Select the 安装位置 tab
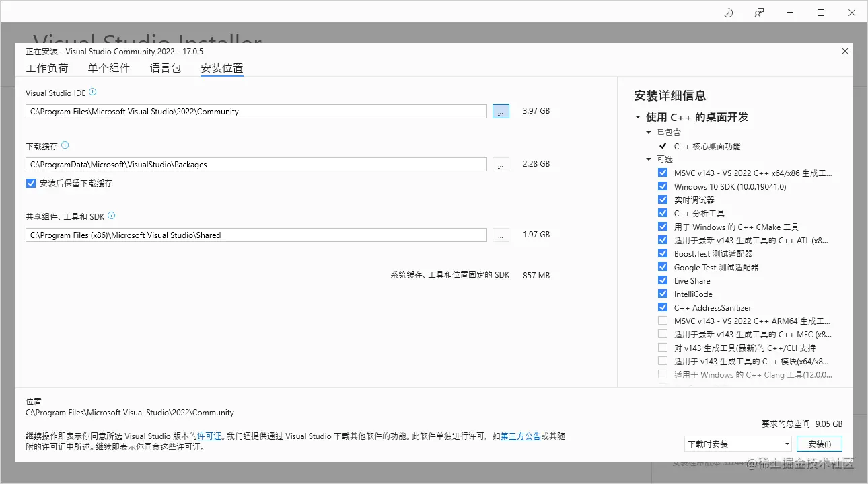The width and height of the screenshot is (868, 484). click(x=222, y=68)
